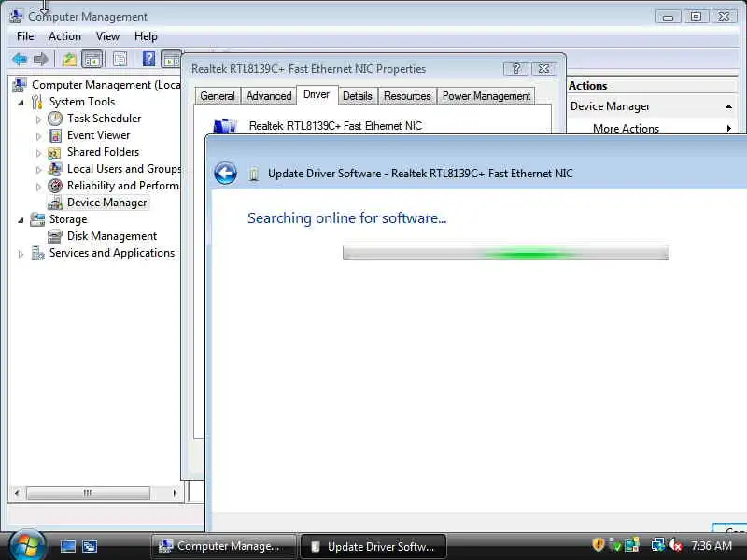Screen dimensions: 747x560
Task: Click the Task Scheduler clock icon
Action: (55, 119)
